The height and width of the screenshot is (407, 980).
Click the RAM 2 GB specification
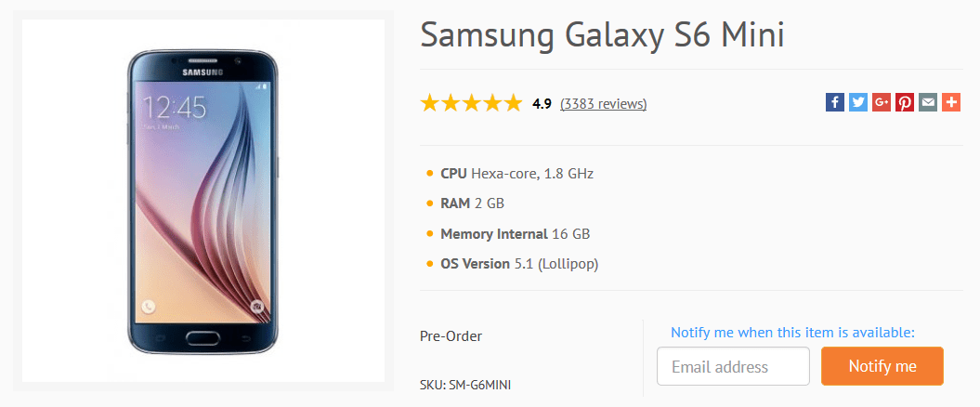[472, 203]
